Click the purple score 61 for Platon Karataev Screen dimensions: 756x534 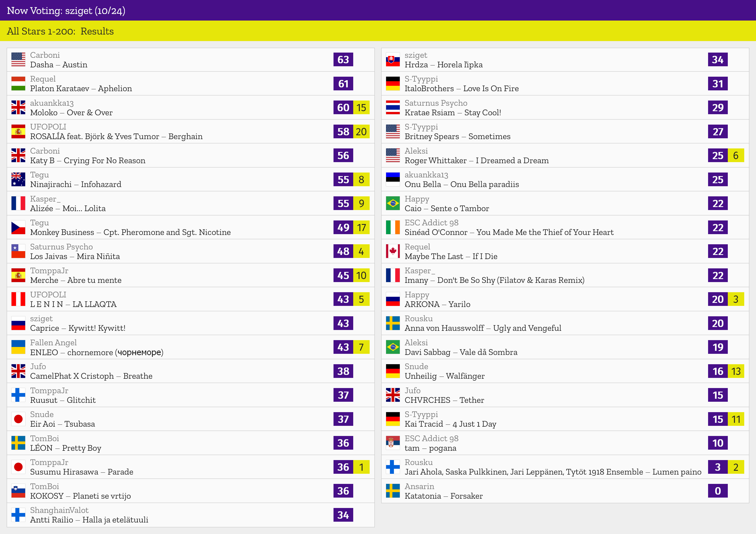343,84
